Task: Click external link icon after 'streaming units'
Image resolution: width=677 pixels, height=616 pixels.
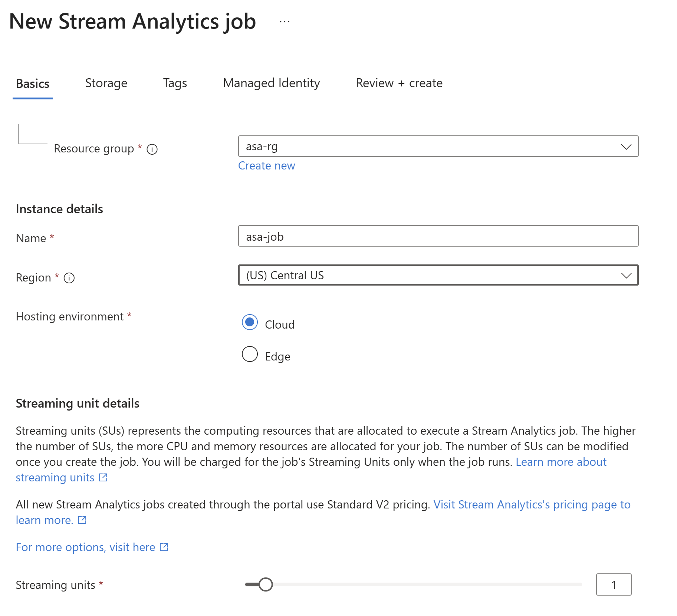Action: [103, 477]
